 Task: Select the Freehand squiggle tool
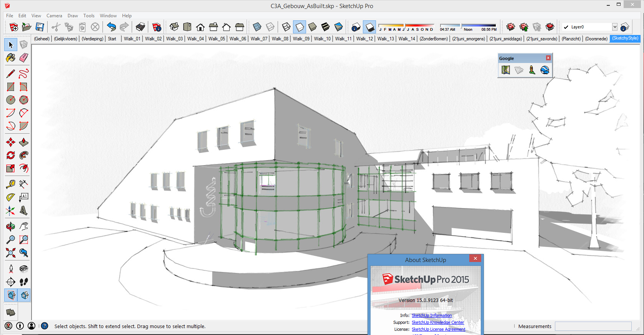click(24, 74)
